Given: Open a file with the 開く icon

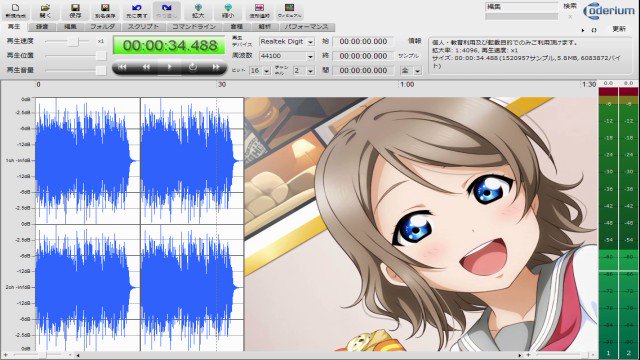Looking at the screenshot, I should coord(45,11).
